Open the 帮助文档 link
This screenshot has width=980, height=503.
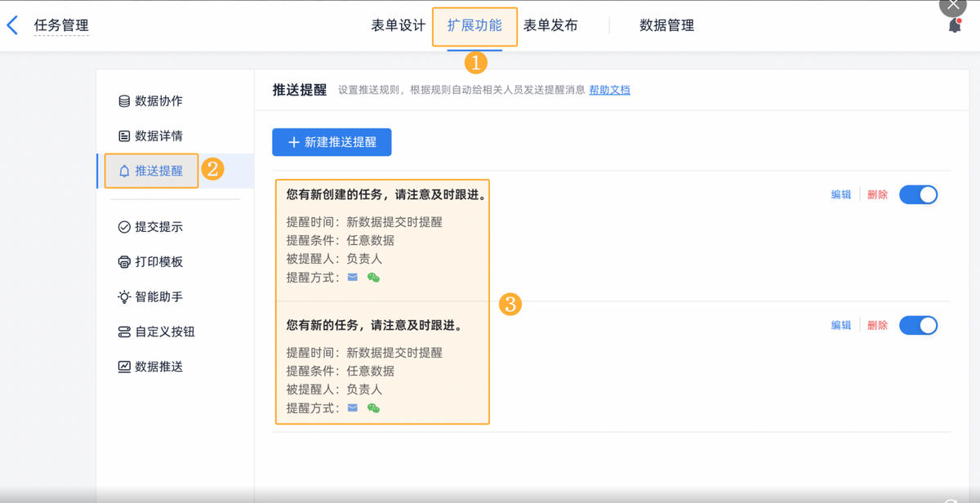pos(609,90)
